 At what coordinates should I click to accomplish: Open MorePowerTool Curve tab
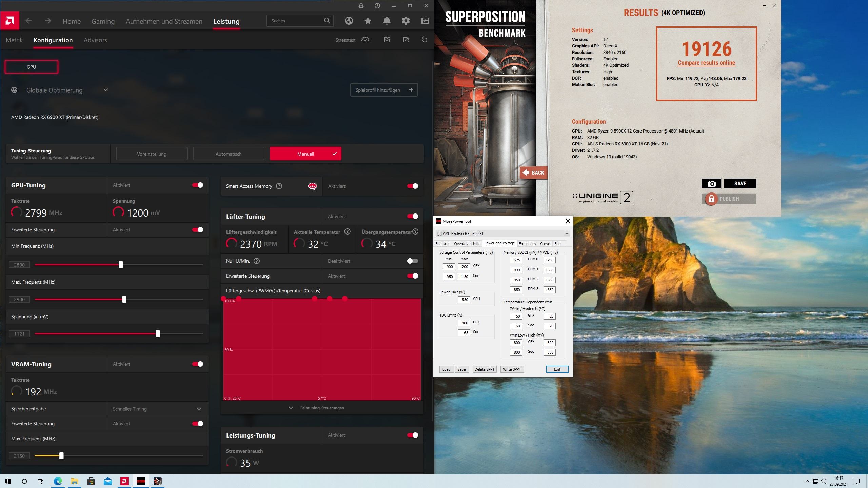coord(545,243)
